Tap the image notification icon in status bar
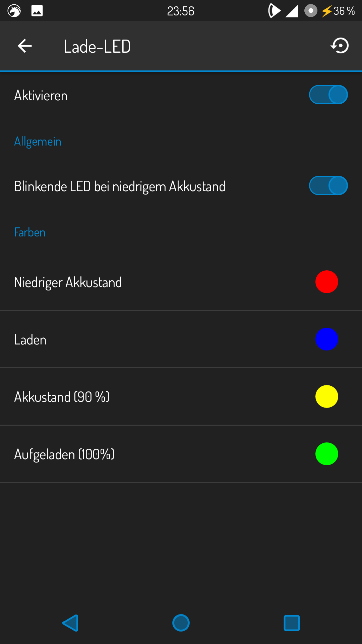 click(x=37, y=11)
